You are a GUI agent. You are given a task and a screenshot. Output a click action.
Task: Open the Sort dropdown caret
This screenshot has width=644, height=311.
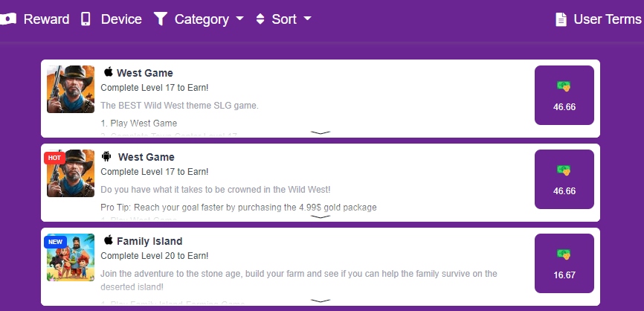pyautogui.click(x=307, y=19)
